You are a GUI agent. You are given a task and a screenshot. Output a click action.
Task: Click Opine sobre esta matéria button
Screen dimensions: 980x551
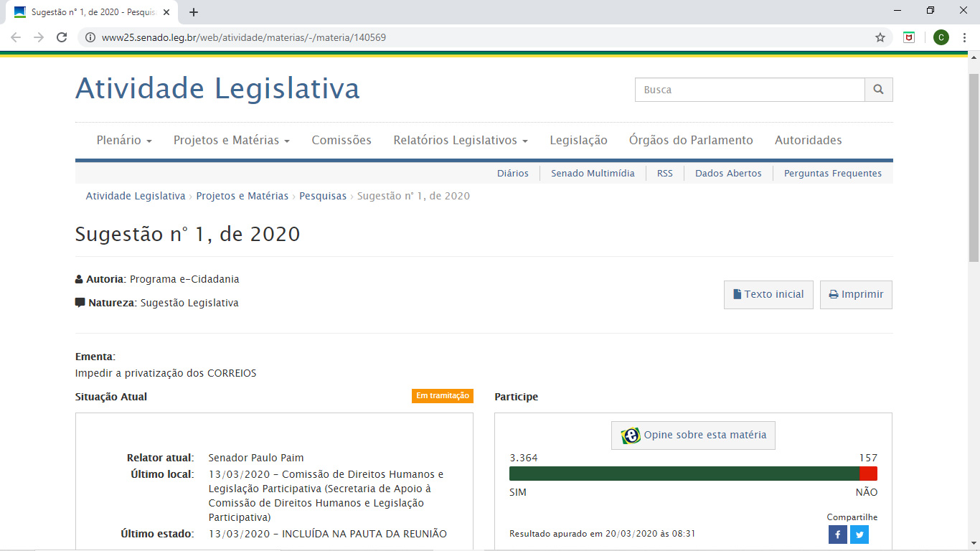pyautogui.click(x=693, y=435)
